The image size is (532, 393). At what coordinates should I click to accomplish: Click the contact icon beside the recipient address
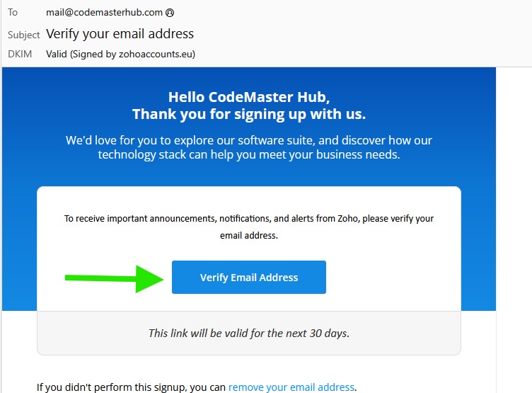click(170, 13)
